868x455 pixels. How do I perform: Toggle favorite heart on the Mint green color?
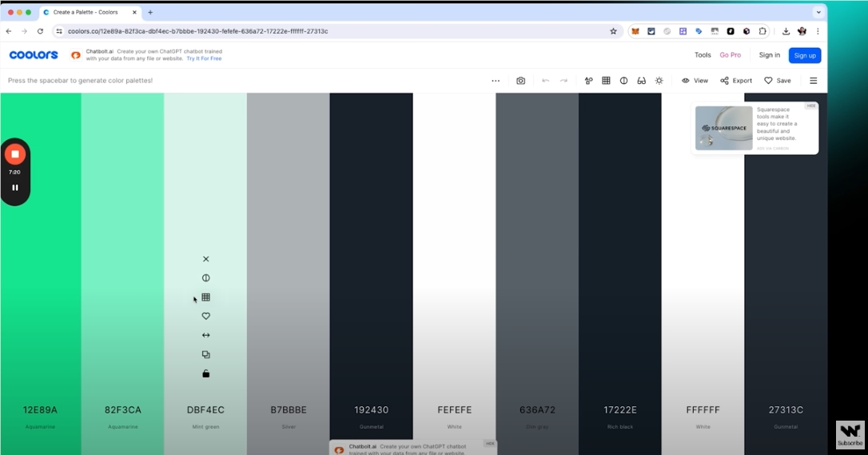pos(205,316)
